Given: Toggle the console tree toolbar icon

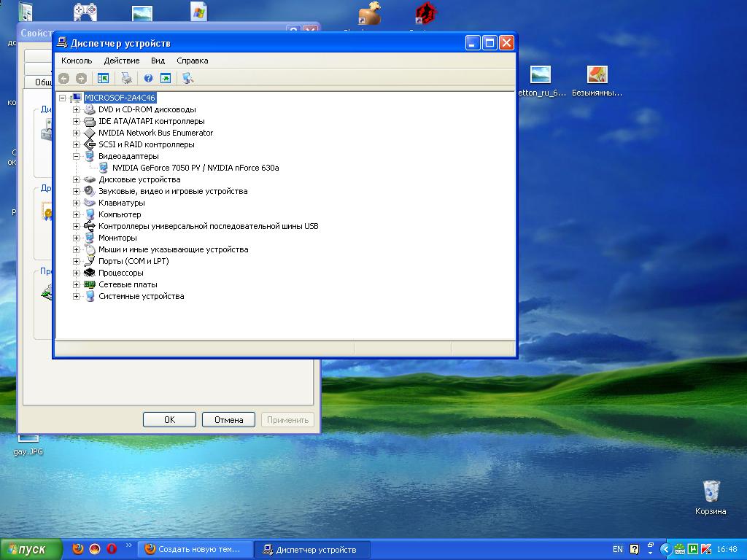Looking at the screenshot, I should pyautogui.click(x=103, y=78).
